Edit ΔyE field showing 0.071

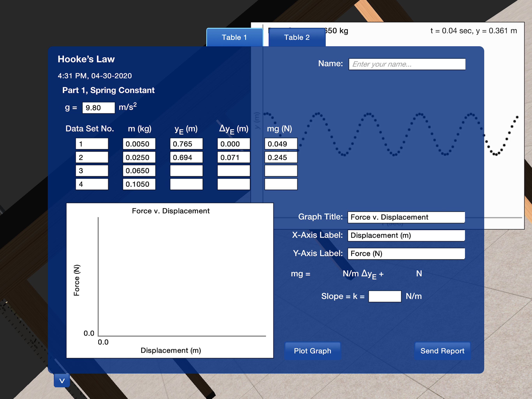pos(234,157)
